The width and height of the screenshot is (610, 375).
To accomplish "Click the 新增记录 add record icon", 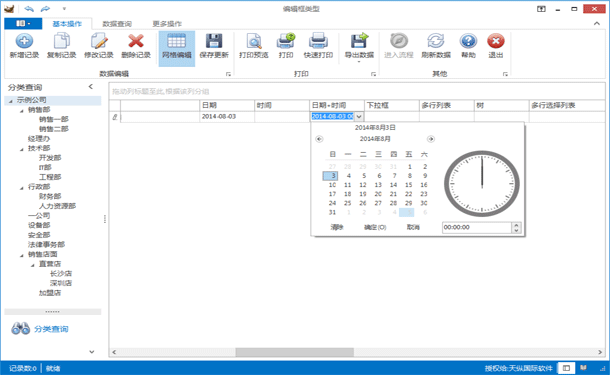I will click(x=24, y=41).
